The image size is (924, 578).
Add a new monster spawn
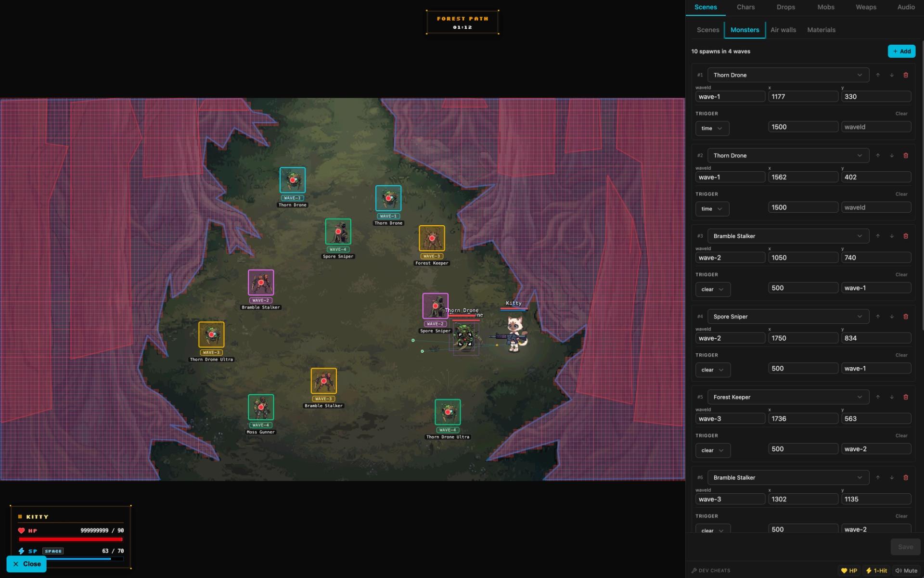(x=901, y=51)
